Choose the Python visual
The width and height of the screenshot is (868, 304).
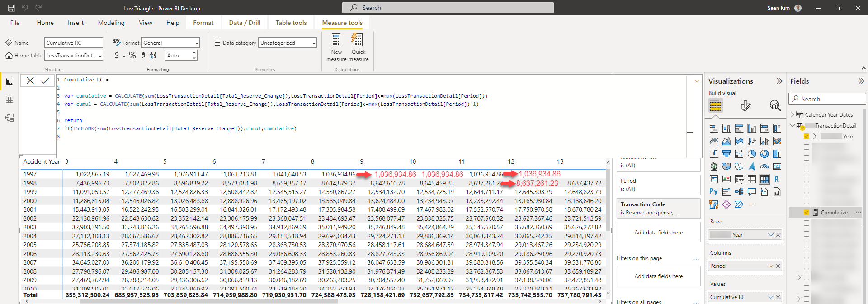[714, 192]
